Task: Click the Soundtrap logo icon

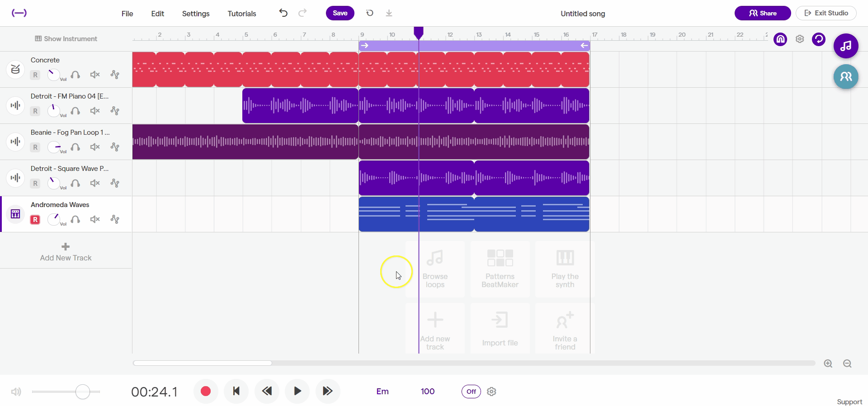Action: (19, 13)
